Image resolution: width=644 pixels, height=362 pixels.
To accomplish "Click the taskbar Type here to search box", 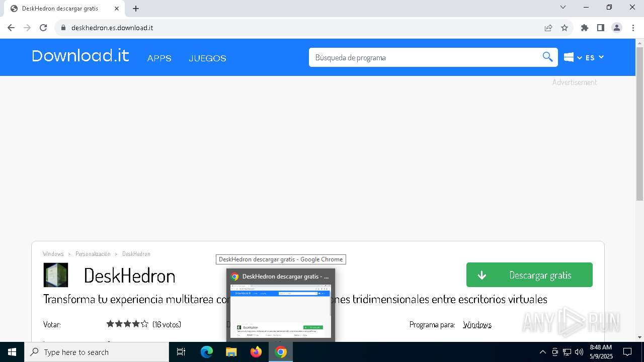I will pos(97,352).
